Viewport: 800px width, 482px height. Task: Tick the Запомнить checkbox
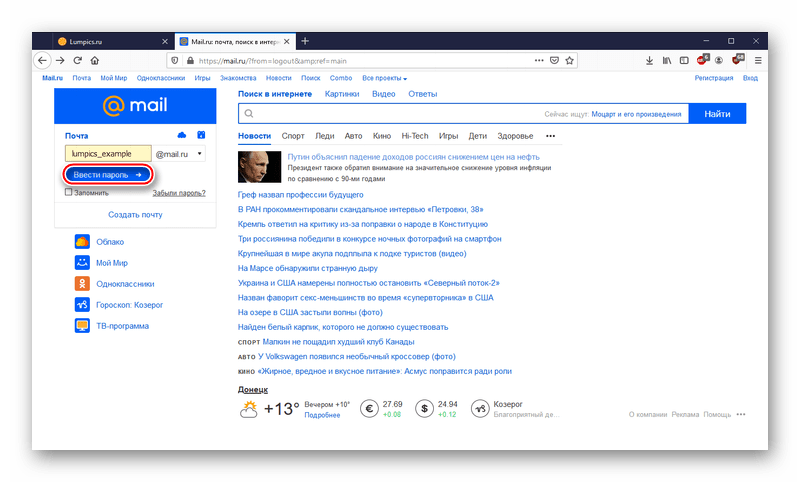click(68, 192)
